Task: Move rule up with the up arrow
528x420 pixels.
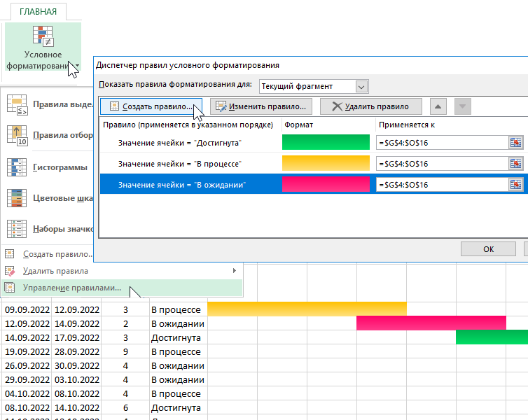Action: click(438, 106)
